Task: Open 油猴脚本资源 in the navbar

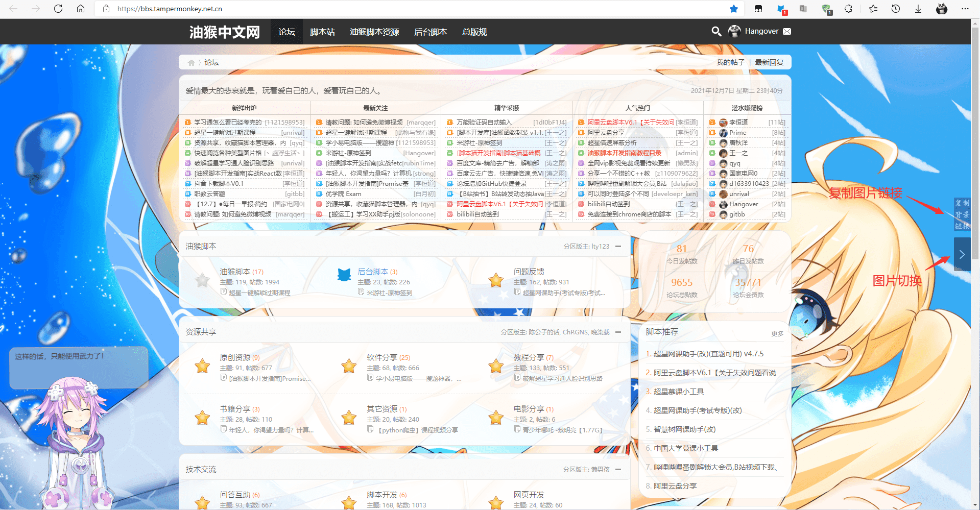Action: click(x=374, y=32)
